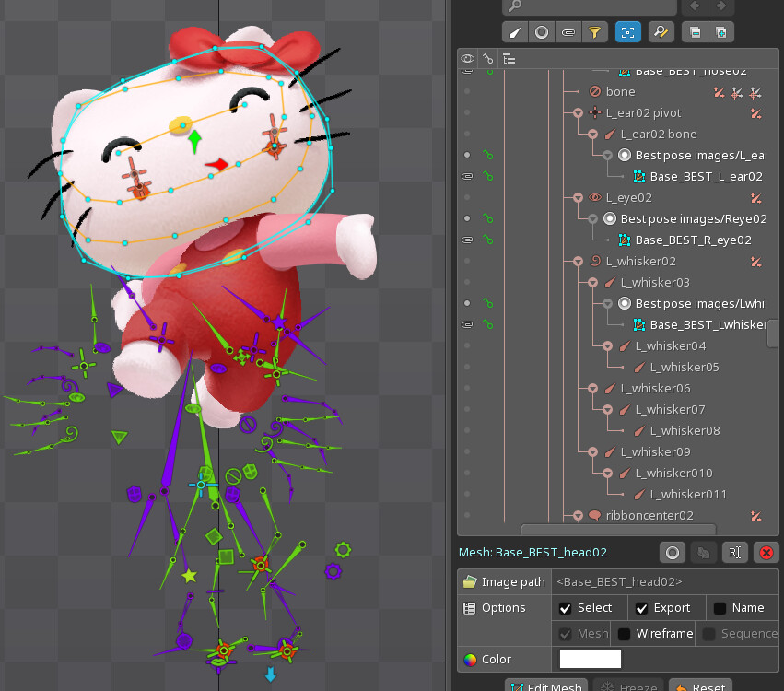This screenshot has height=691, width=784.
Task: Click the horizontal scrollbar under the tree
Action: tap(618, 529)
